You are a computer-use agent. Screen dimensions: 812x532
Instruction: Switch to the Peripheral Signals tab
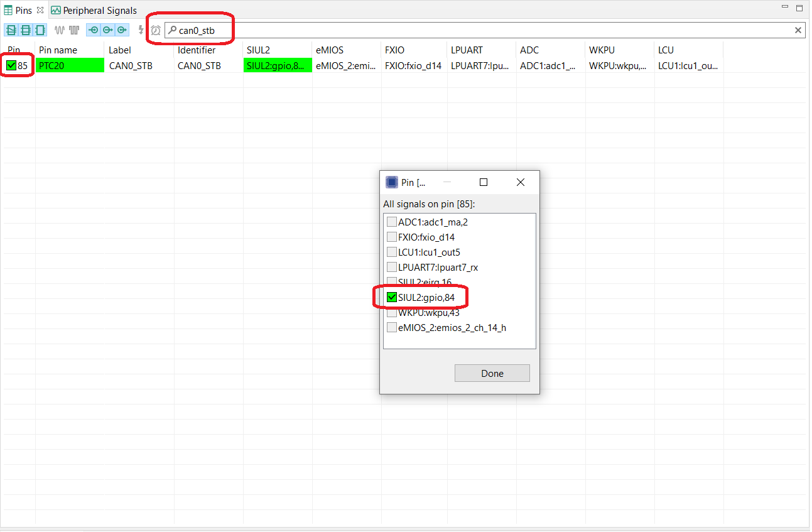[94, 10]
